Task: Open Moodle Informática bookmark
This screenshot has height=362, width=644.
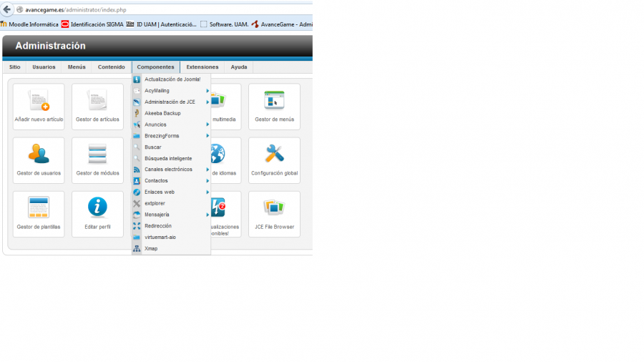Action: (29, 24)
